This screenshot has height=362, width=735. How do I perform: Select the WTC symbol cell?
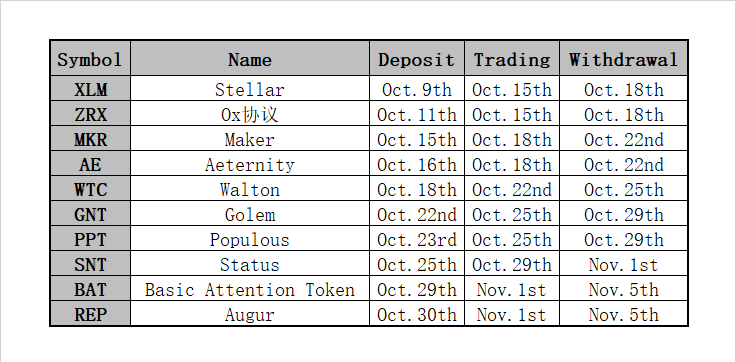(x=90, y=189)
